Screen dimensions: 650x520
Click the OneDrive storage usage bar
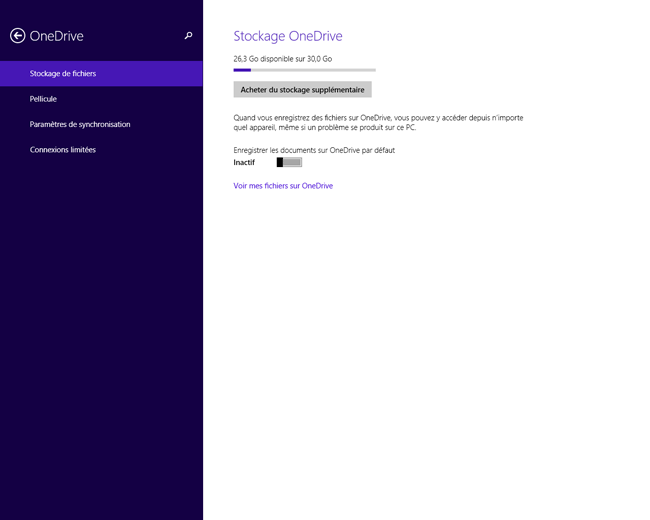(x=305, y=70)
